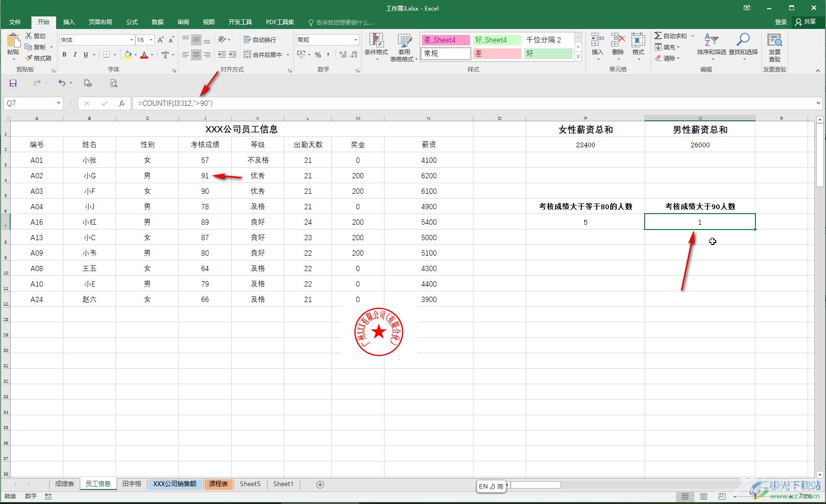Toggle Underline formatting
Screen dimensions: 826x504
86,55
